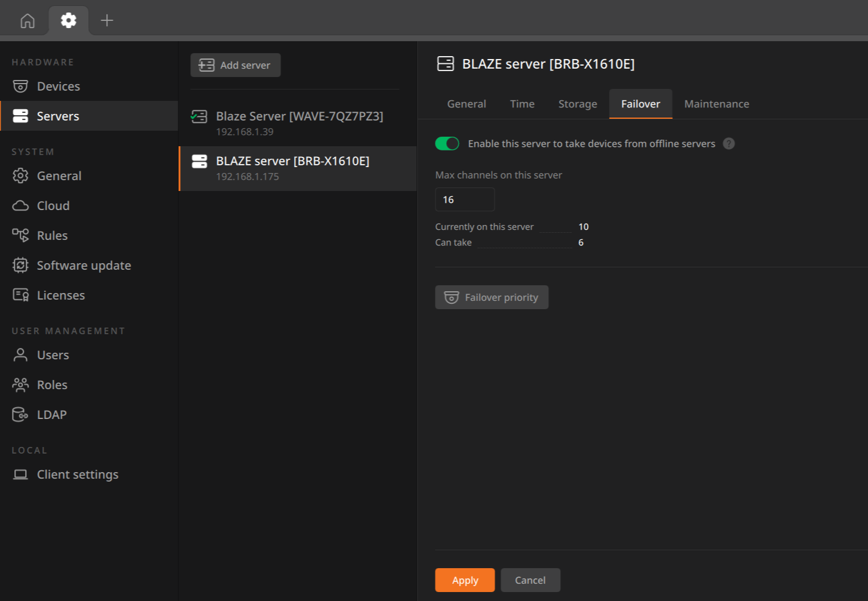Image resolution: width=868 pixels, height=601 pixels.
Task: Click the help question mark icon
Action: tap(729, 144)
